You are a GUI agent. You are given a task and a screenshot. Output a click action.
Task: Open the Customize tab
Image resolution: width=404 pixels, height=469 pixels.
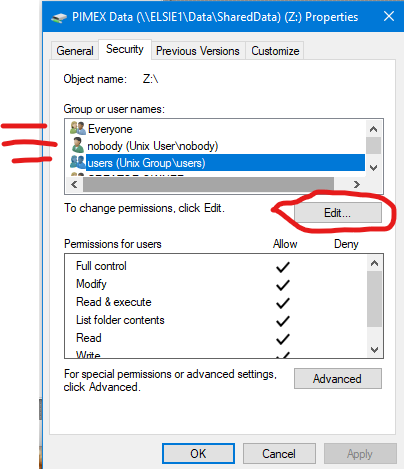coord(275,51)
